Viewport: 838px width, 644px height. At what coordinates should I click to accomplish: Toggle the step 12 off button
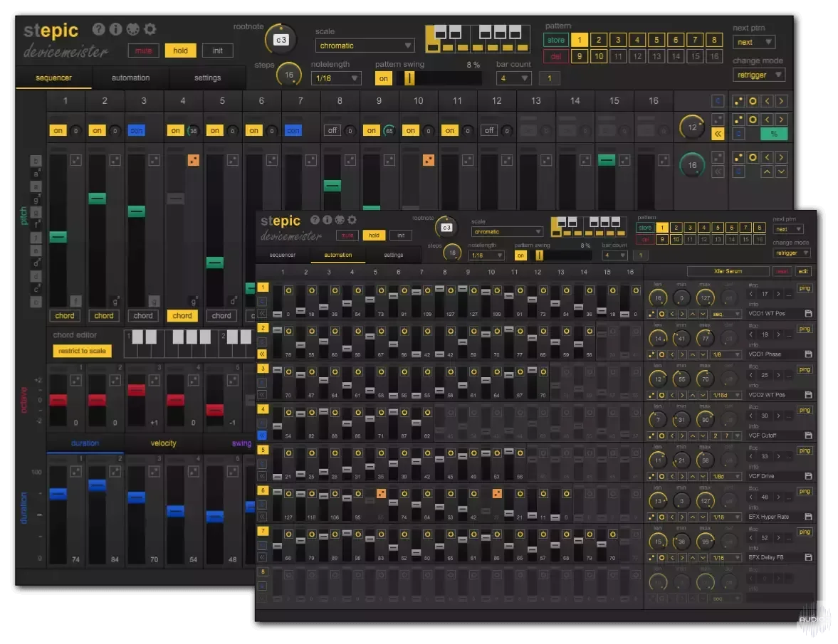[489, 130]
